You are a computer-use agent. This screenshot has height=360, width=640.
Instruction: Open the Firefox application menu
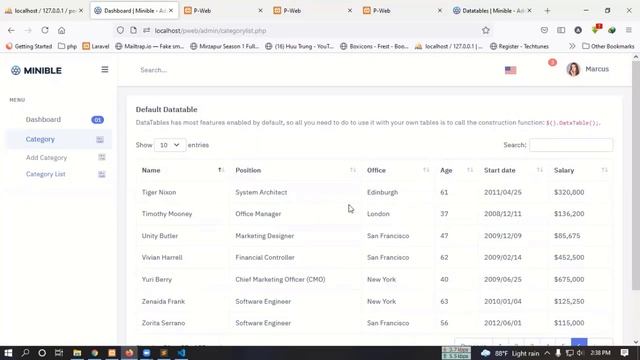click(629, 30)
